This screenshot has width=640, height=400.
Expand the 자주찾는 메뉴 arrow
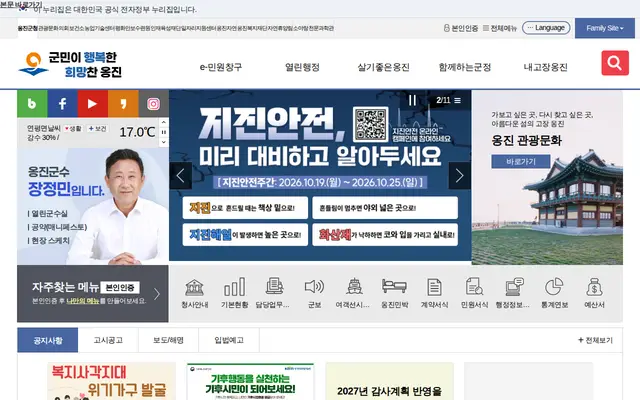(x=157, y=294)
